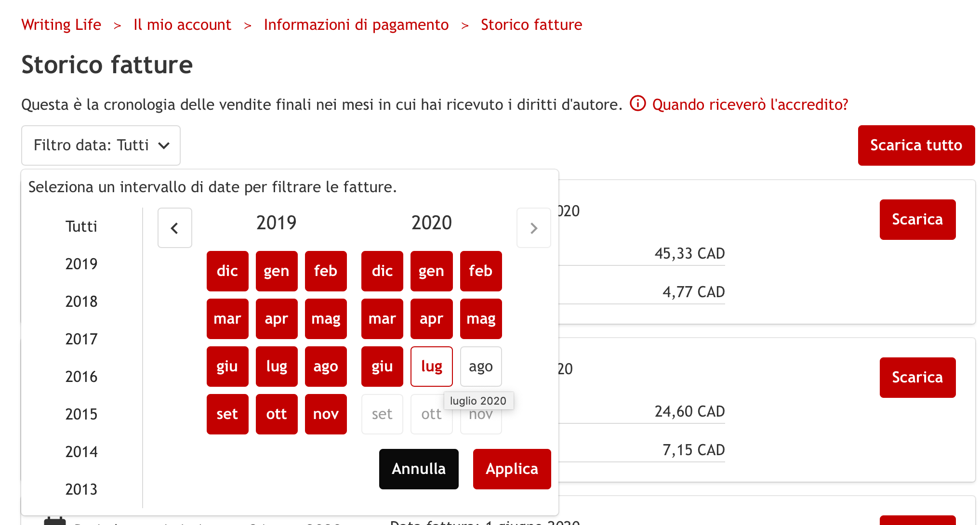Deselect giu month under 2020

pos(382,367)
